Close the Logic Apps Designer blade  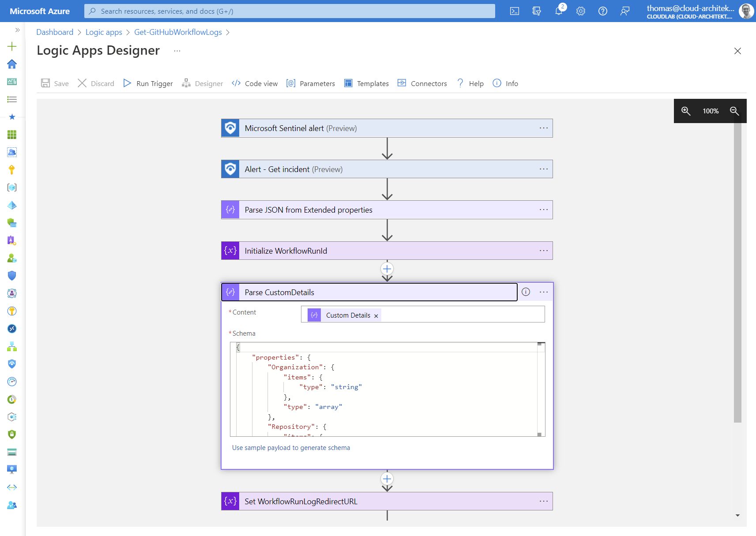click(737, 51)
